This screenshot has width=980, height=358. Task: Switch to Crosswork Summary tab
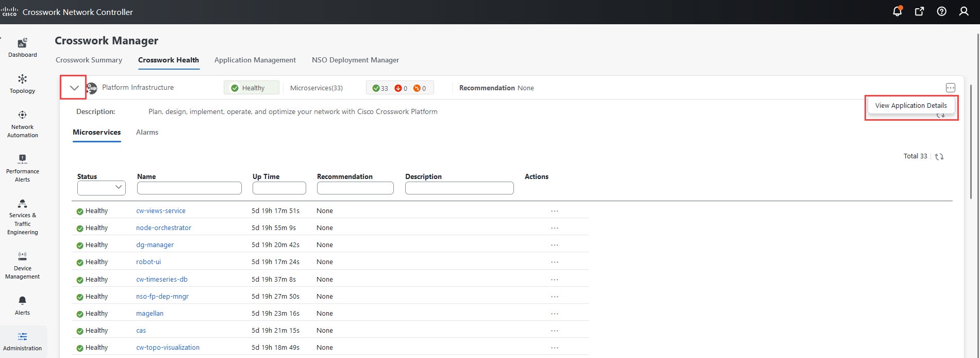89,60
